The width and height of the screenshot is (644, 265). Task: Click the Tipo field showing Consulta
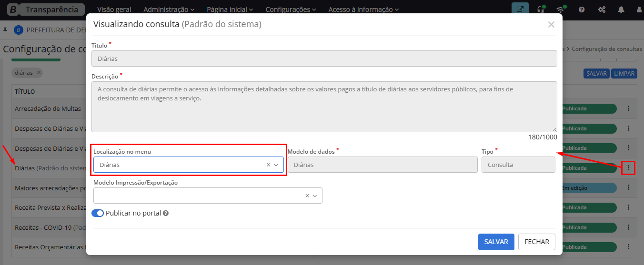pos(518,165)
